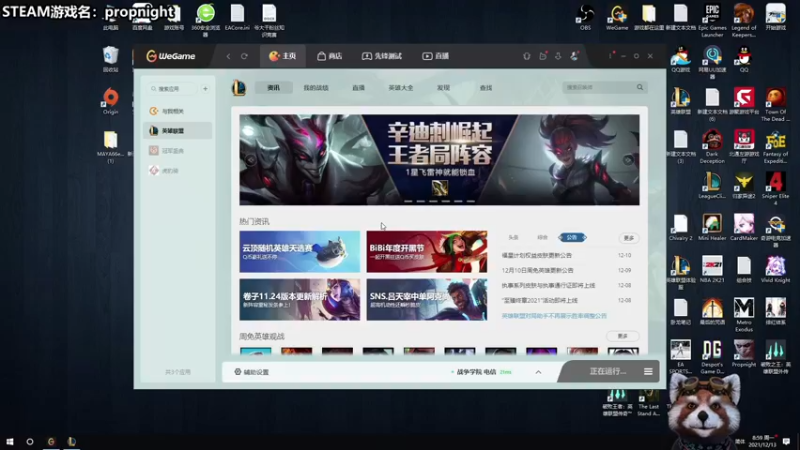This screenshot has width=800, height=450.
Task: Select 英雄联盟 in the sidebar
Action: tap(177, 131)
